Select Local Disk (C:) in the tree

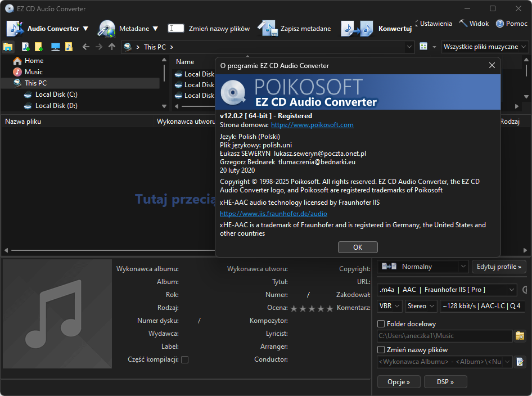51,94
